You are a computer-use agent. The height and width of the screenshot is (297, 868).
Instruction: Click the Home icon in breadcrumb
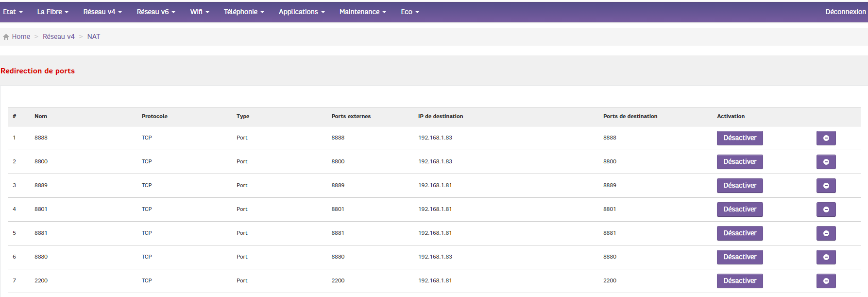pyautogui.click(x=6, y=37)
